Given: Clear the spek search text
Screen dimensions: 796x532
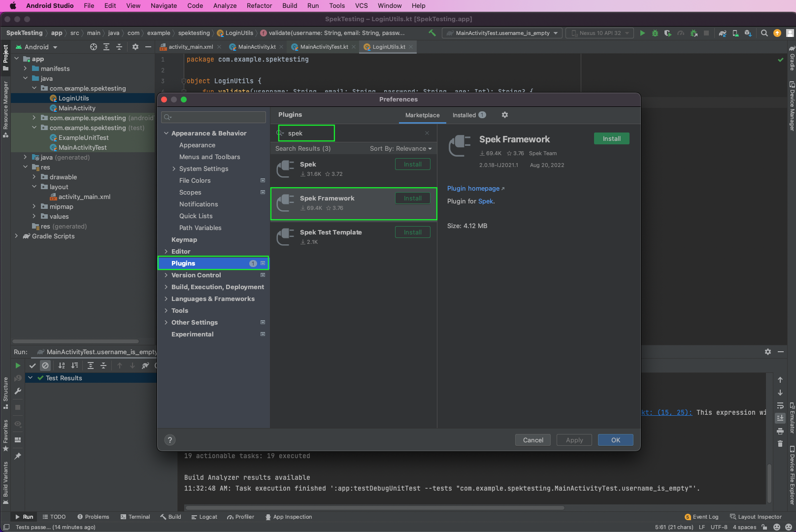Looking at the screenshot, I should click(x=427, y=133).
